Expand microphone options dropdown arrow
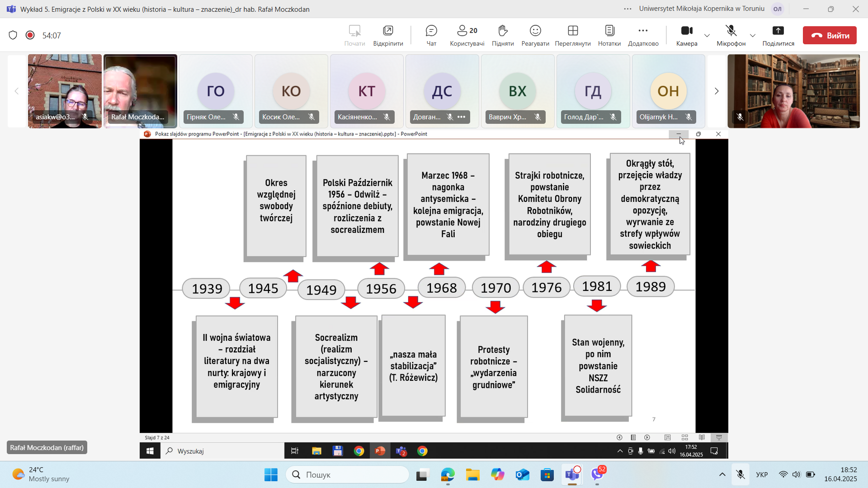Screen dimensions: 868x488 pyautogui.click(x=752, y=35)
